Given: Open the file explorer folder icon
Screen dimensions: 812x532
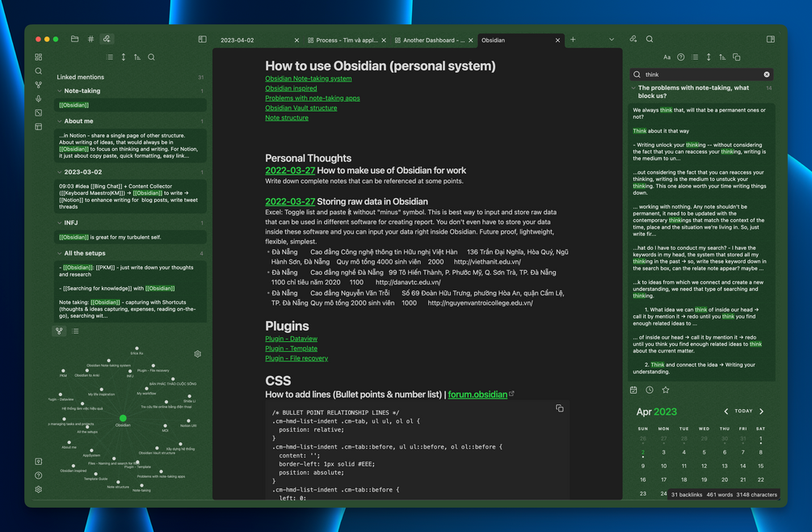Looking at the screenshot, I should [x=74, y=39].
